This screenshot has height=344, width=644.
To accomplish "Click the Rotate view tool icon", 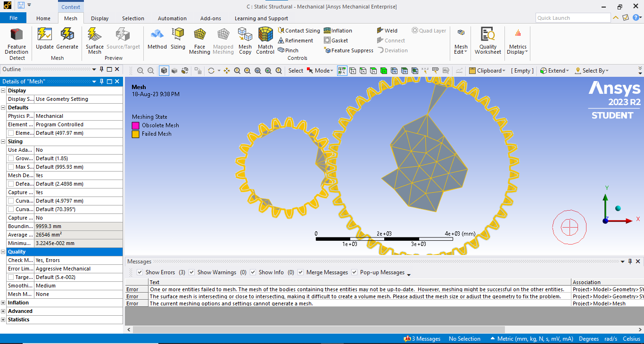I will 211,71.
